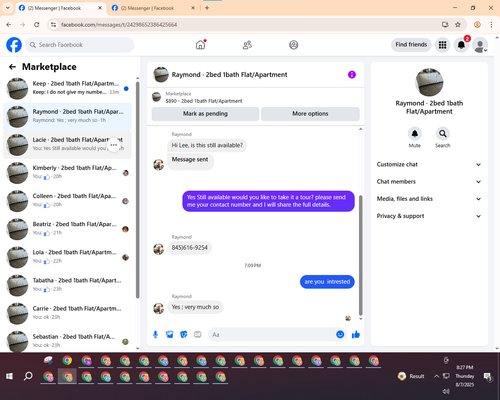Click the 'Result' system tray item
500x400 pixels.
coord(411,376)
